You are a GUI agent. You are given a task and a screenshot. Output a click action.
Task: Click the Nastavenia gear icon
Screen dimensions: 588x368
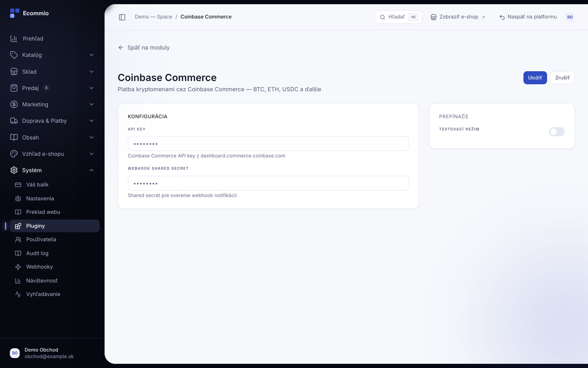[x=18, y=198]
